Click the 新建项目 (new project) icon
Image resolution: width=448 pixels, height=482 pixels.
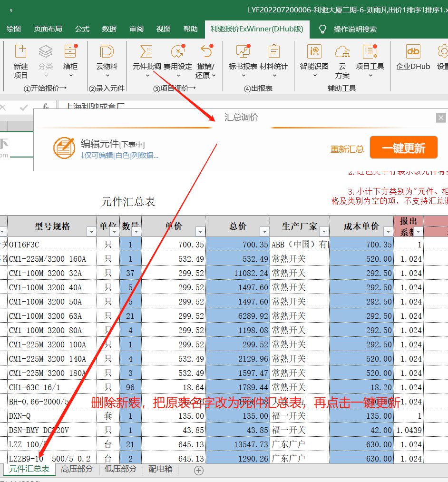coord(20,51)
